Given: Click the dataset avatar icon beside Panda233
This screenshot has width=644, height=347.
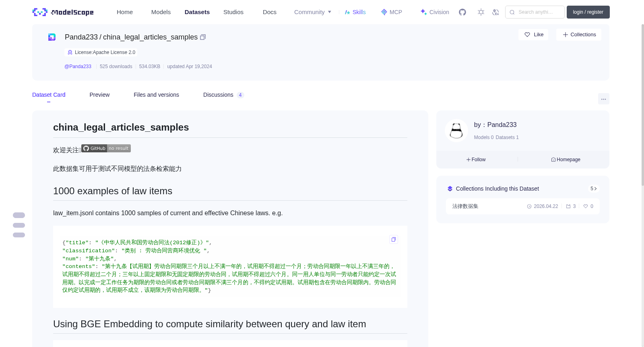Looking at the screenshot, I should point(52,37).
